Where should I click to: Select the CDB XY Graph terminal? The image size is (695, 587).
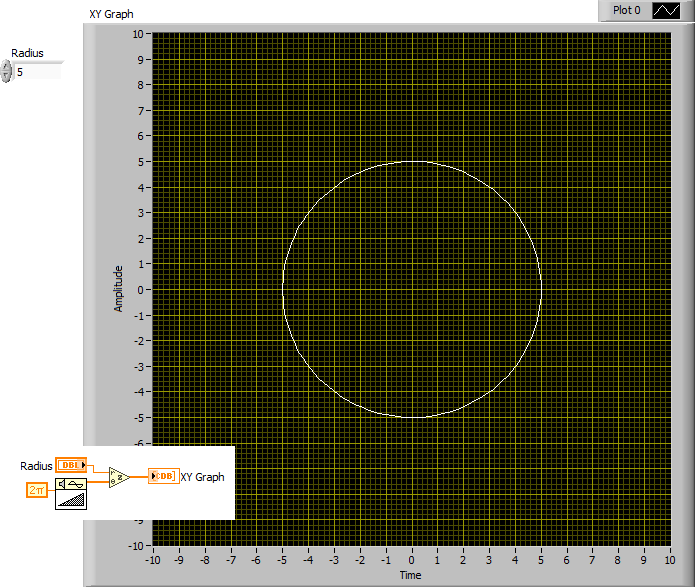click(164, 476)
